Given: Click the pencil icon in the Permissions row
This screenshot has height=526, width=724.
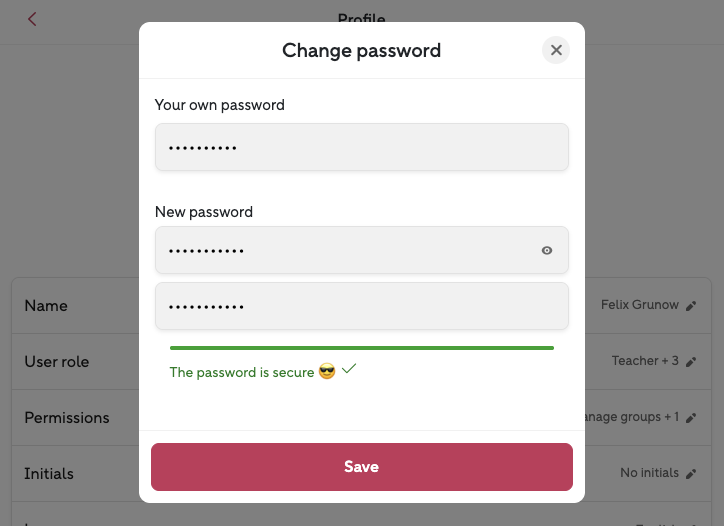Looking at the screenshot, I should pyautogui.click(x=691, y=417).
